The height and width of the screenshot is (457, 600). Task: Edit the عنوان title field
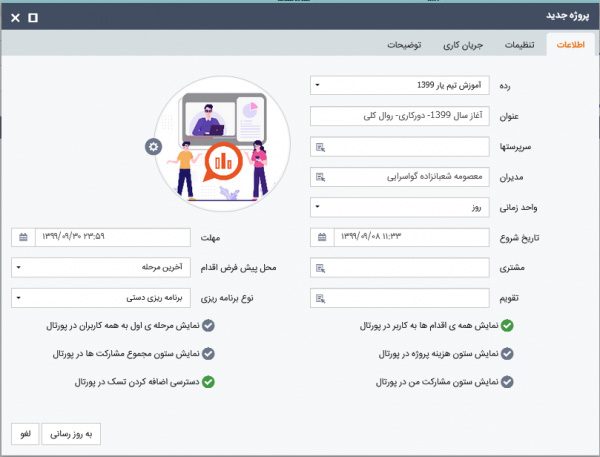[x=400, y=116]
